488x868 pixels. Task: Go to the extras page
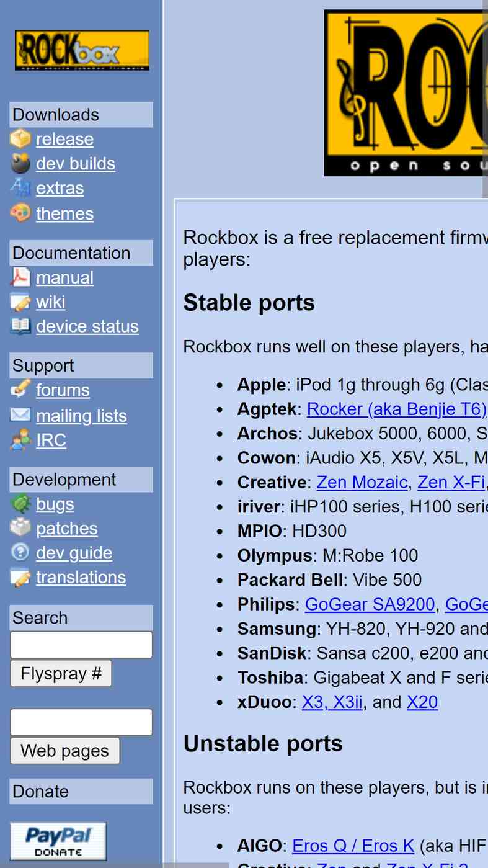coord(60,187)
